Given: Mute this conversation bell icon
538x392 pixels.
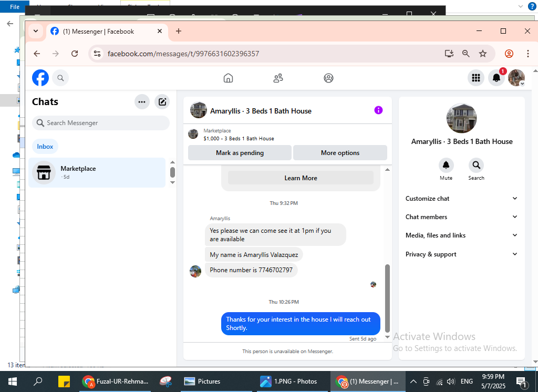Looking at the screenshot, I should pos(446,166).
